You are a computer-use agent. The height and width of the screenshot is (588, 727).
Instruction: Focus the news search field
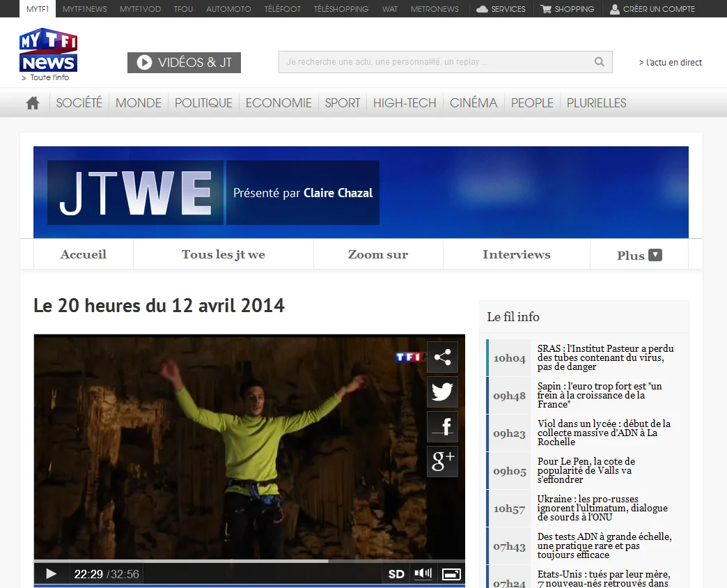(445, 62)
